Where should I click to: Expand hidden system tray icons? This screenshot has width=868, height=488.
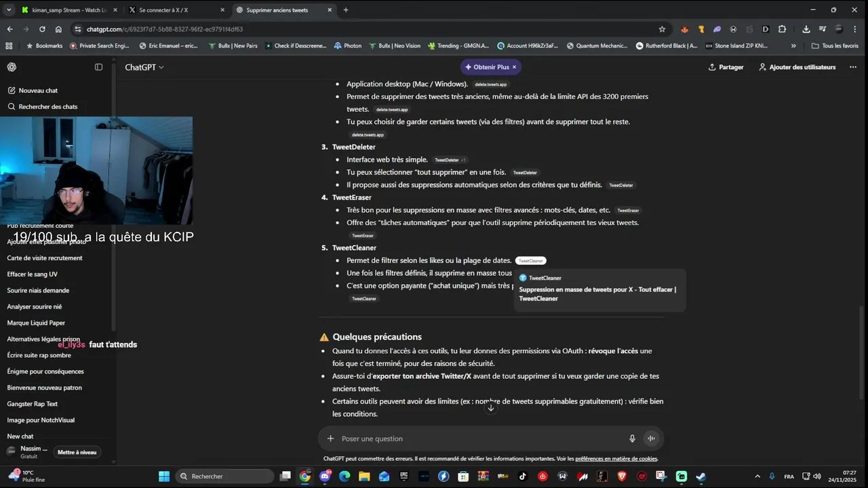757,476
